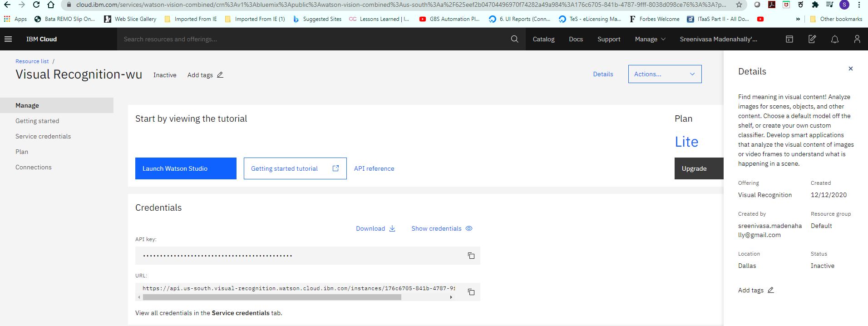Click the browser reload icon
The width and height of the screenshot is (868, 326).
pyautogui.click(x=36, y=5)
